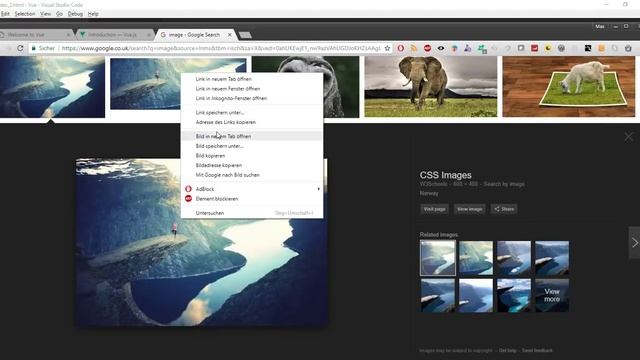Close the 'image - Google Search' tab

point(229,35)
